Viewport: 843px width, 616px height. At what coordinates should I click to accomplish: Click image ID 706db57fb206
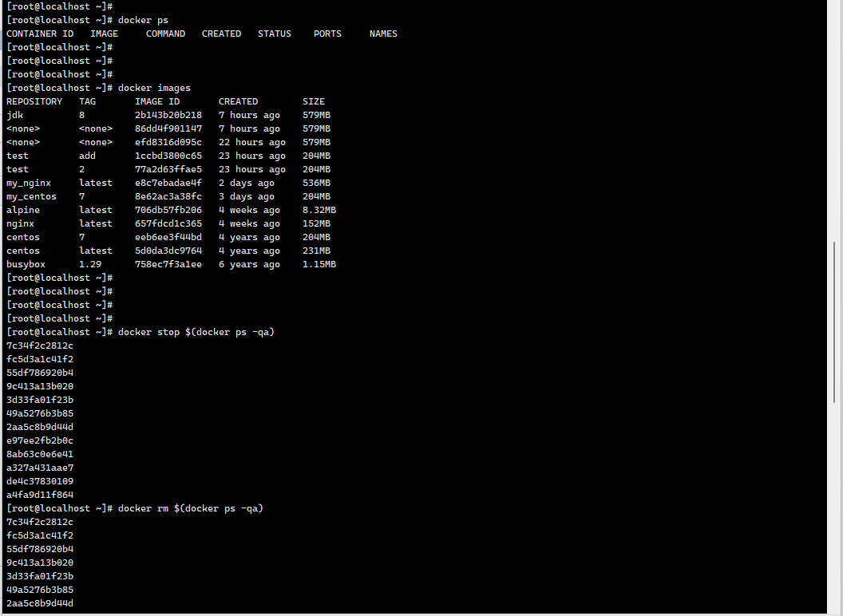click(x=168, y=210)
